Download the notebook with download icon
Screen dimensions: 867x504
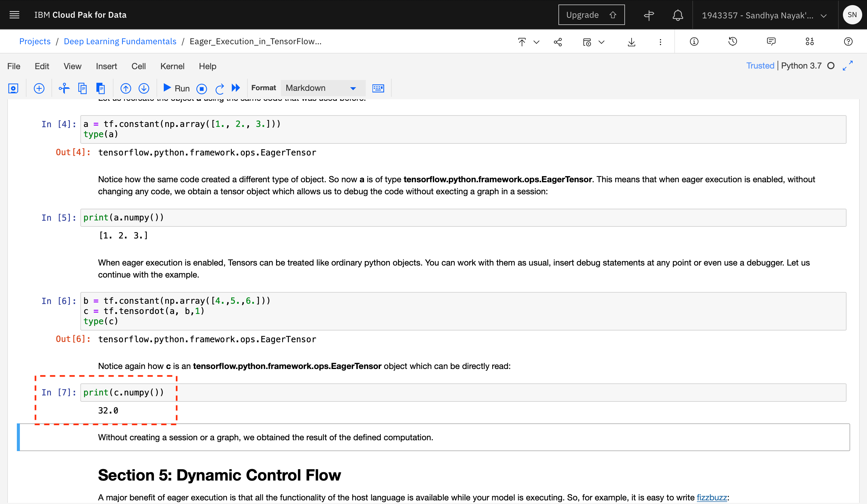tap(631, 42)
